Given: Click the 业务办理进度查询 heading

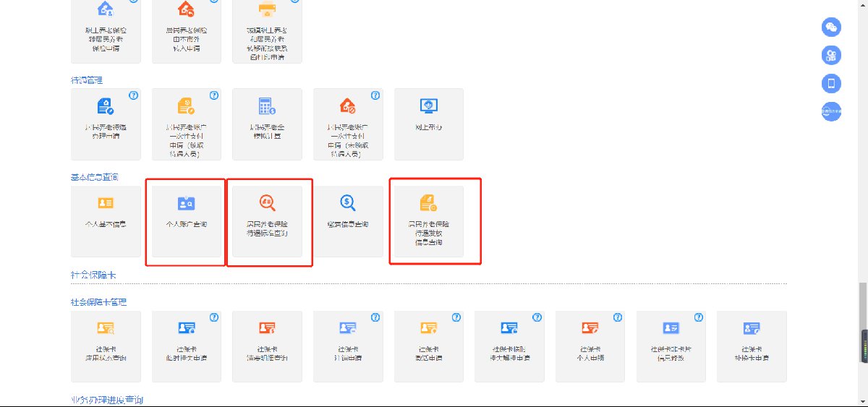Looking at the screenshot, I should click(107, 400).
